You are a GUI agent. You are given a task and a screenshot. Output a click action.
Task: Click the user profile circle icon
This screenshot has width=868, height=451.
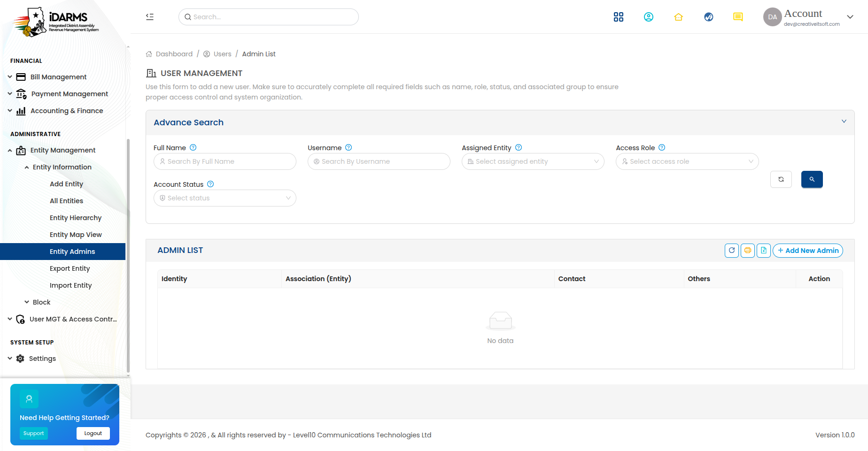click(x=649, y=17)
